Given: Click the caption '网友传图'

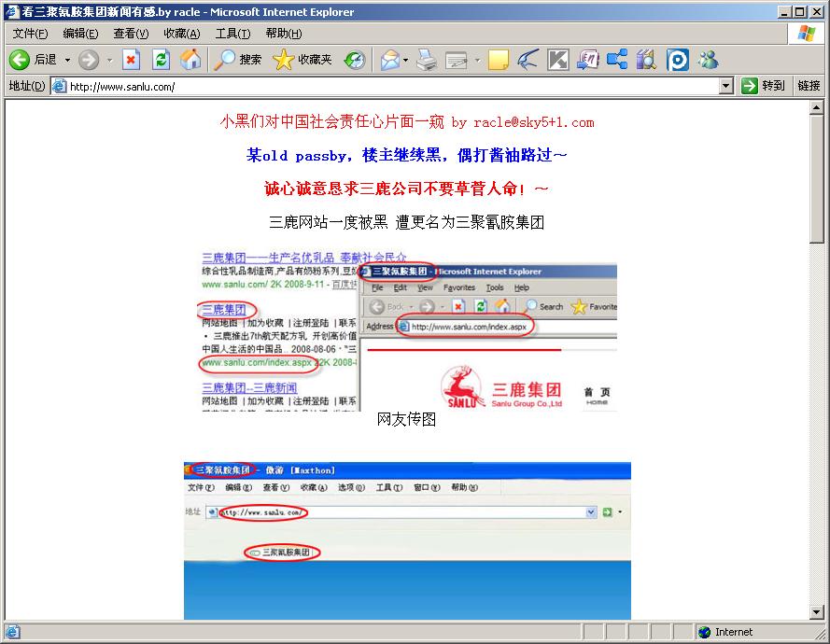Looking at the screenshot, I should 406,420.
